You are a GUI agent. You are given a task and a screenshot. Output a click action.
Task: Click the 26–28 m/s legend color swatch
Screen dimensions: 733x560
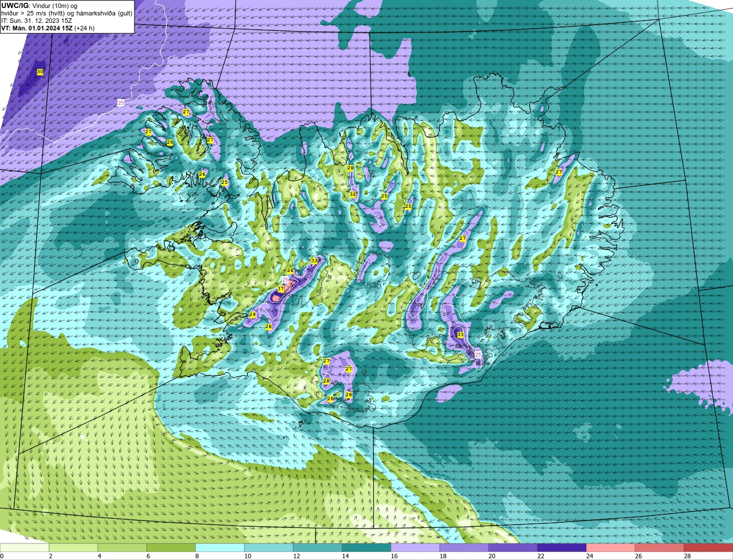660,547
